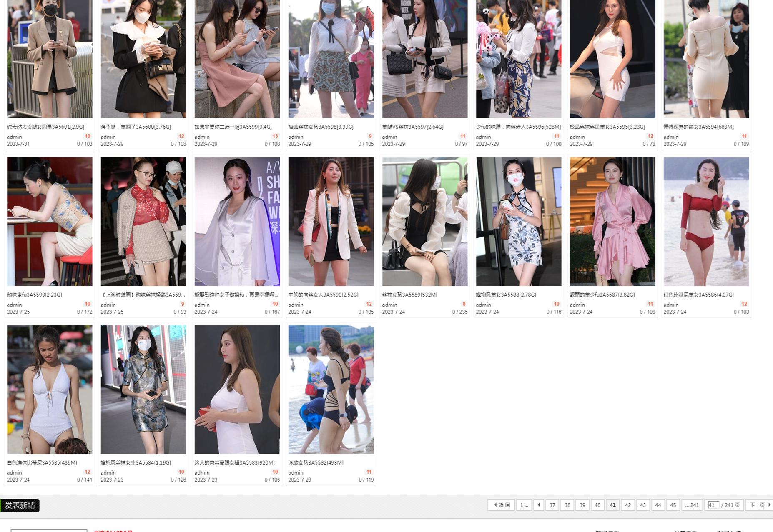
Task: Open thumbnail of thread 3A5590
Action: pos(331,222)
